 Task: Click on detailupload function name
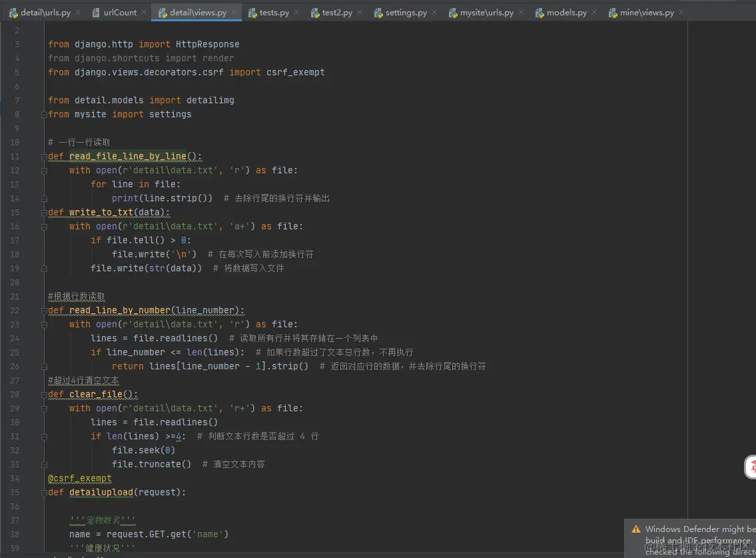point(101,493)
